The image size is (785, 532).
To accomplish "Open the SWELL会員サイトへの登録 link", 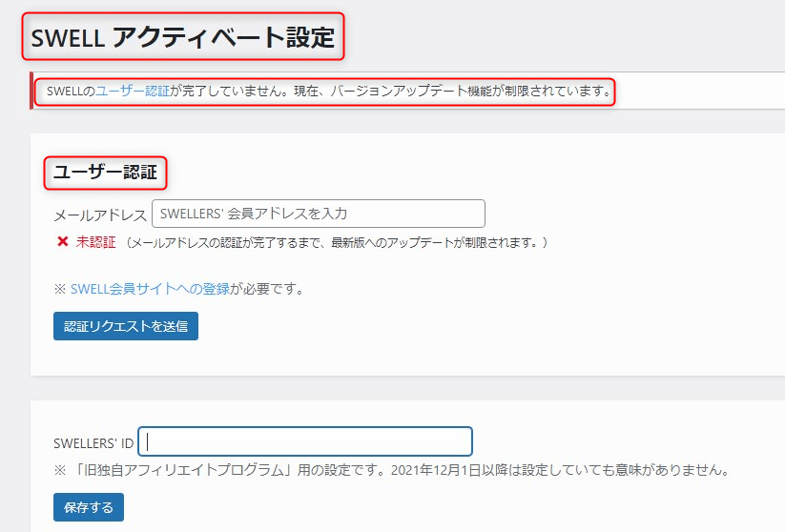I will [x=150, y=289].
